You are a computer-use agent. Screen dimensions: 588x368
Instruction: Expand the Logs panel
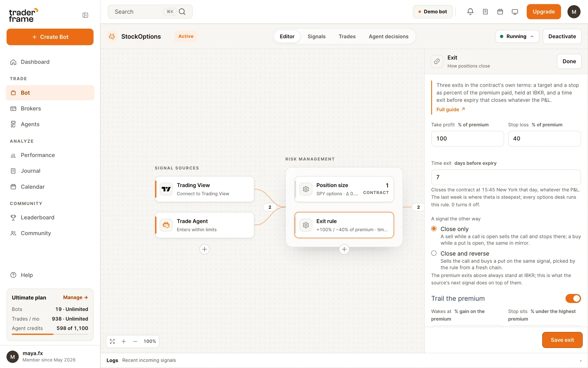(581, 360)
